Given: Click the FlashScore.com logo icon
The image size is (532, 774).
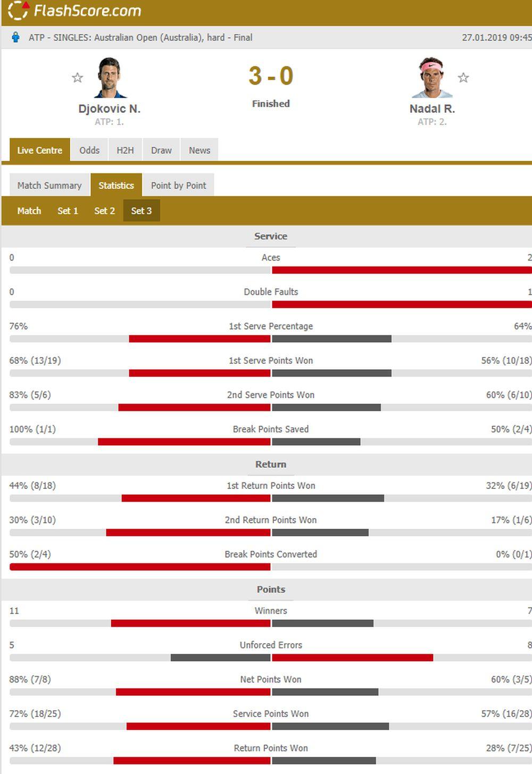Looking at the screenshot, I should [x=18, y=11].
